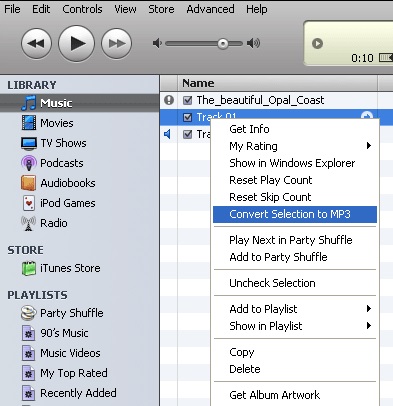Click the small play icon in display panel
Image resolution: width=393 pixels, height=406 pixels.
pyautogui.click(x=317, y=43)
